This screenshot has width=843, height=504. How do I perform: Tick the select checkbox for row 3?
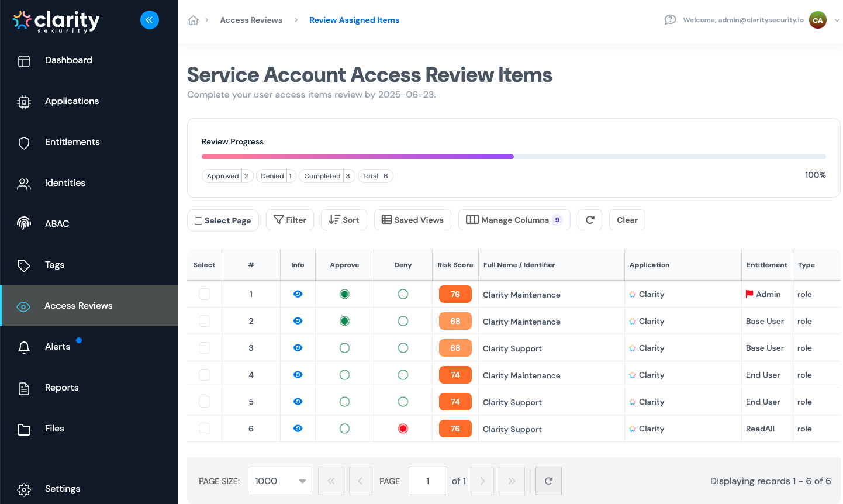coord(205,348)
